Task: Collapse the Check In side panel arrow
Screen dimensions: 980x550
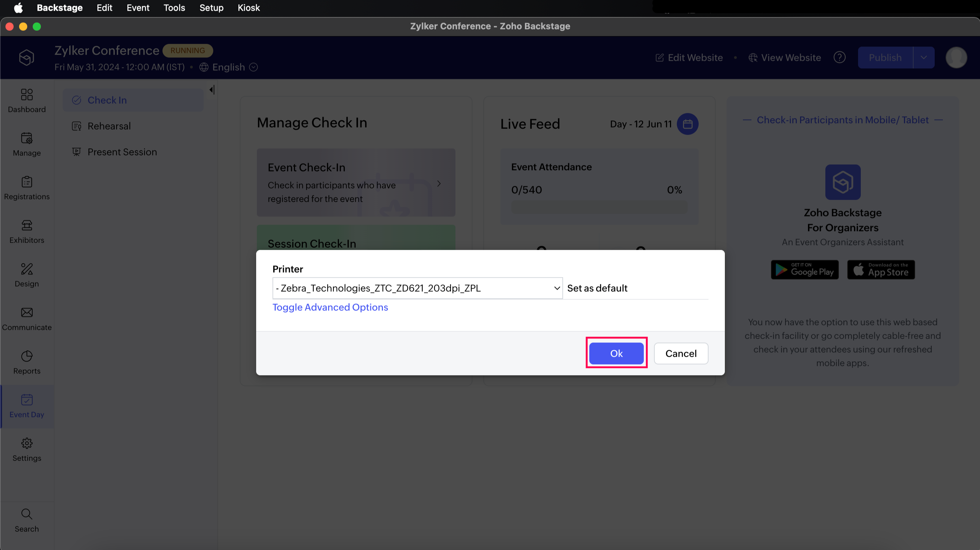Action: point(212,90)
